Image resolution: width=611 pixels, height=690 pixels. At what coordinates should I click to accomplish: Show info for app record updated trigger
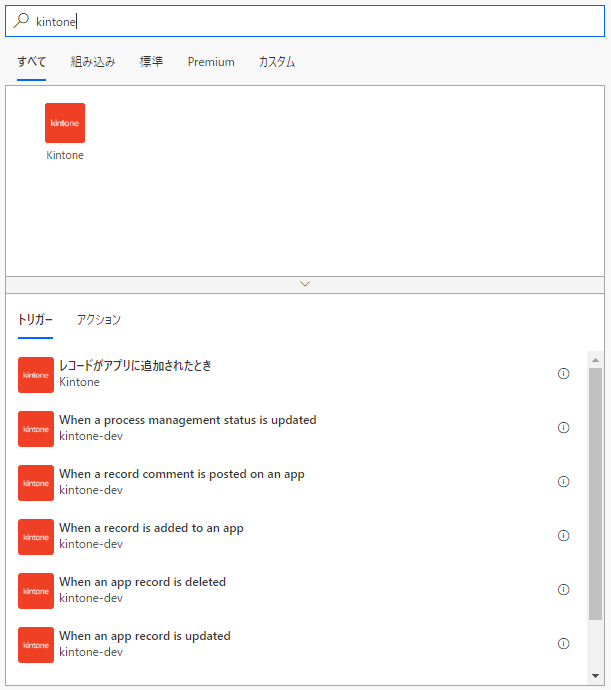[x=563, y=644]
